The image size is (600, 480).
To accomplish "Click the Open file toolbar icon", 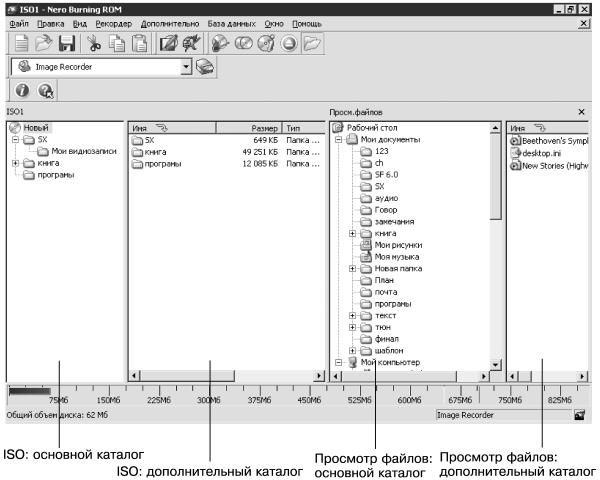I will point(43,43).
